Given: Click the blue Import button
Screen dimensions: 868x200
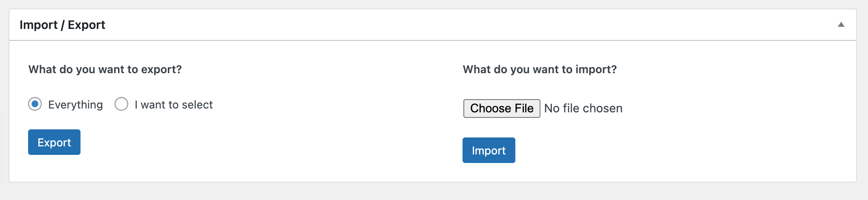Looking at the screenshot, I should (489, 150).
